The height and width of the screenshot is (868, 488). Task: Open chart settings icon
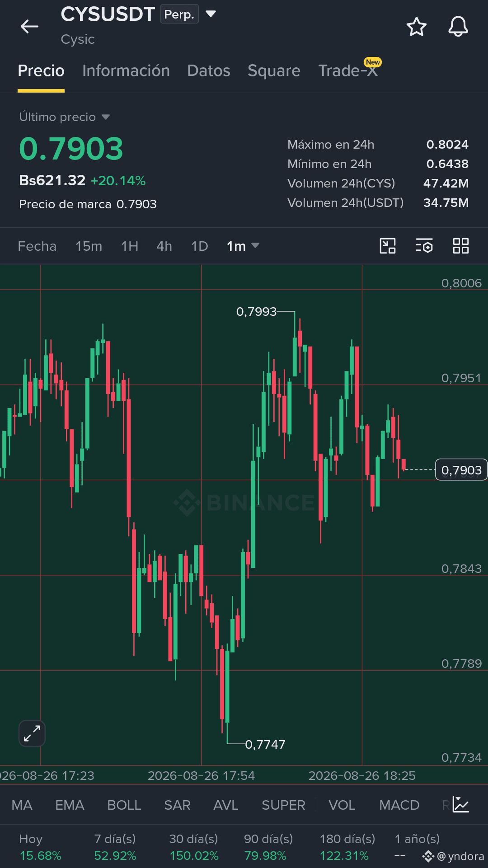(424, 246)
